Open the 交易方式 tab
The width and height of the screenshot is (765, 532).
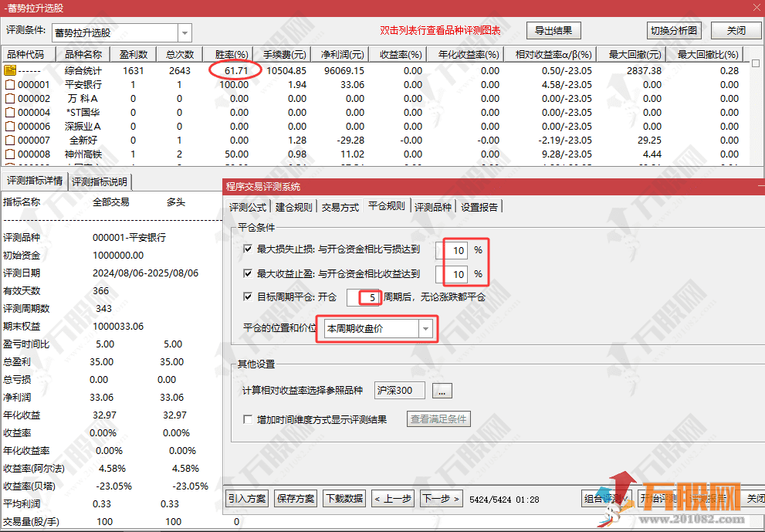click(340, 207)
